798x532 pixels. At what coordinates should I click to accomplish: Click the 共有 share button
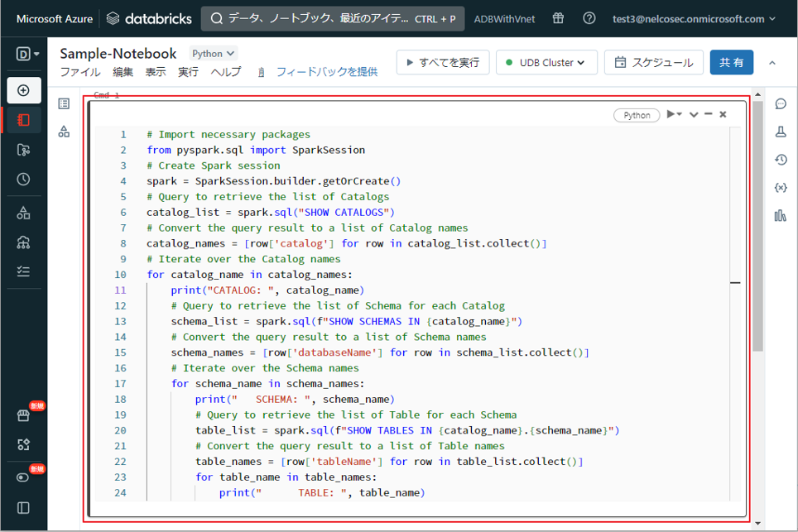pyautogui.click(x=731, y=63)
